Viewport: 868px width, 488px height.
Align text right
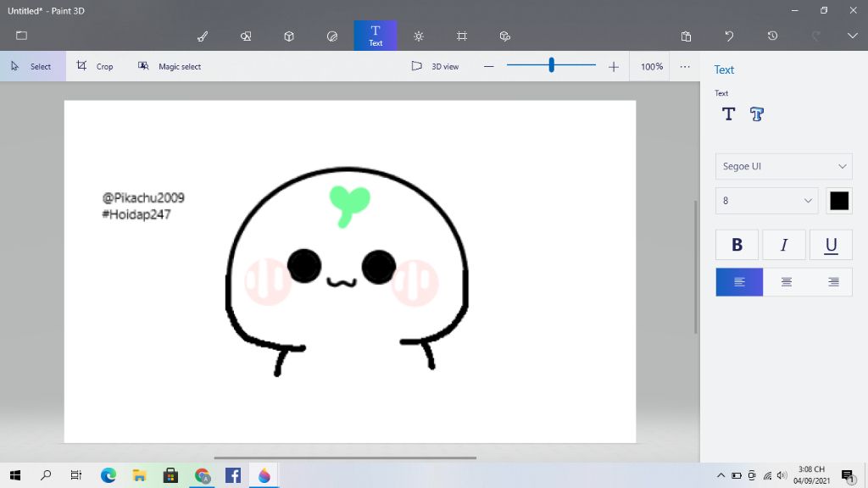tap(833, 282)
